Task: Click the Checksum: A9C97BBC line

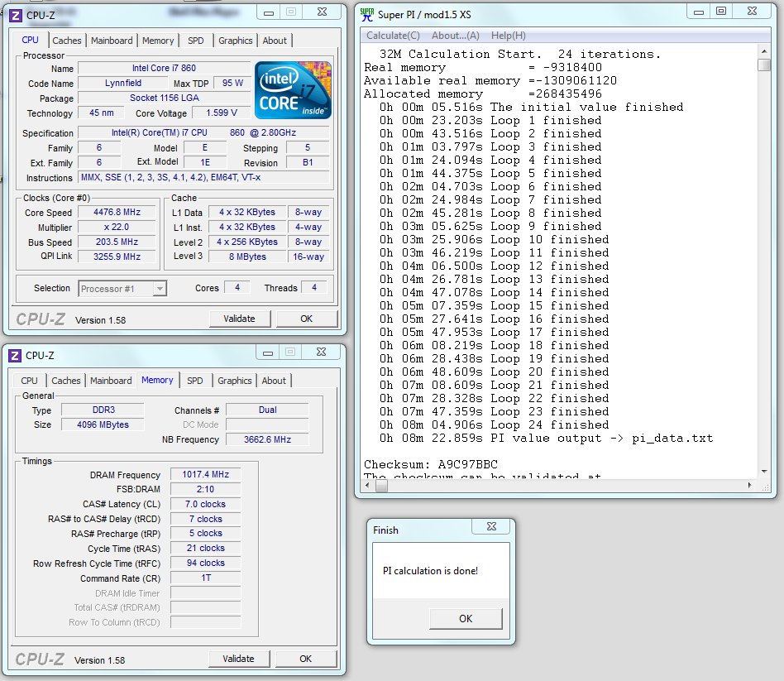Action: point(431,464)
